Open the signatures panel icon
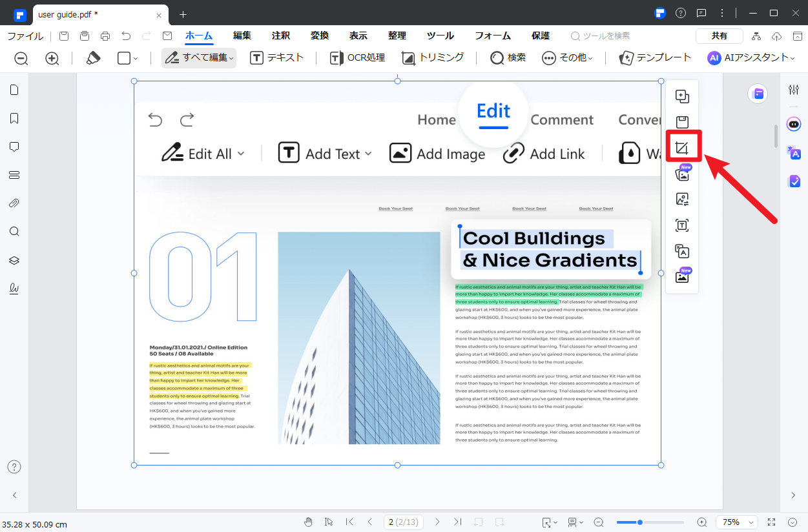 point(14,289)
